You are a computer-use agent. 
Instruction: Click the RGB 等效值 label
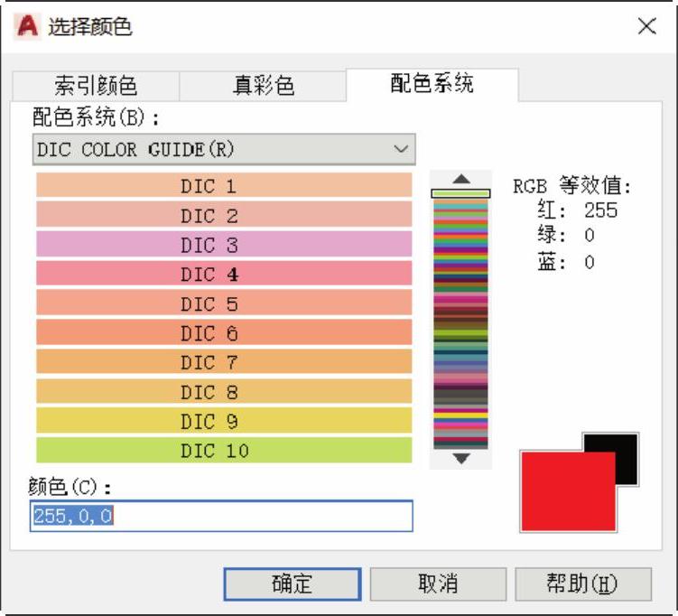[571, 186]
